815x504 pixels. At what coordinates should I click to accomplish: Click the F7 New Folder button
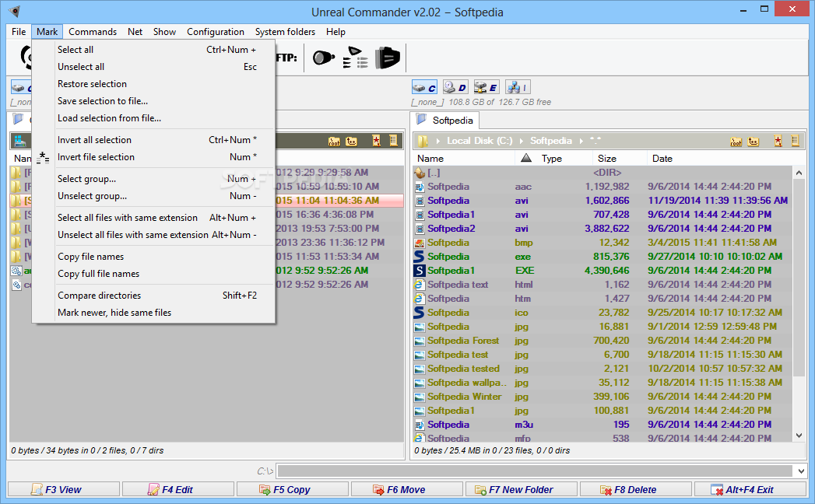[x=522, y=489]
